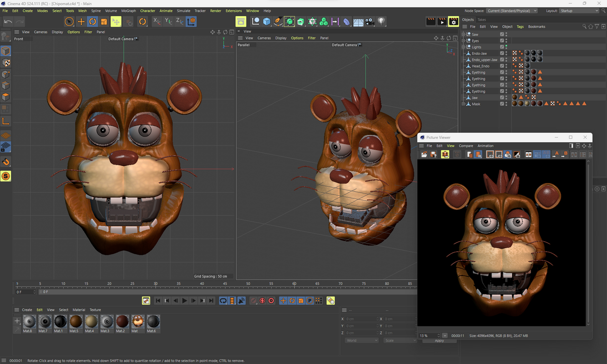Open Animation menu in Picture Viewer
607x364 pixels.
pos(486,146)
